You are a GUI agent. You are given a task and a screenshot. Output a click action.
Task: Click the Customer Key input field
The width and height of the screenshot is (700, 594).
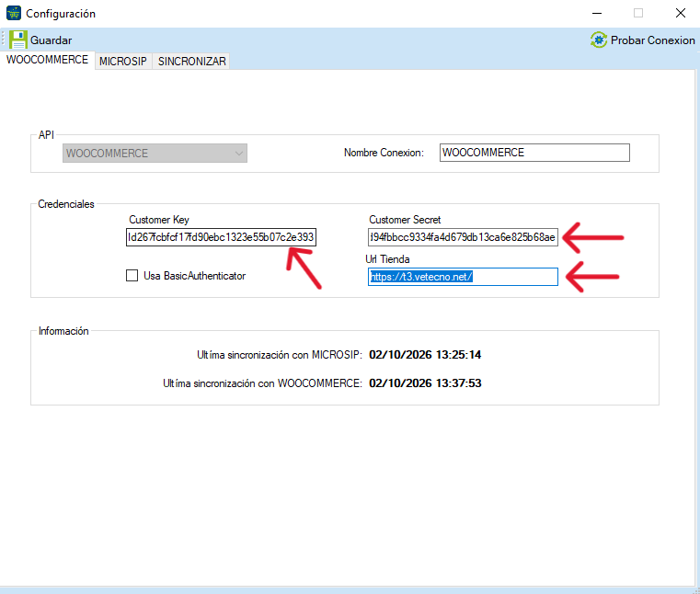tap(221, 237)
